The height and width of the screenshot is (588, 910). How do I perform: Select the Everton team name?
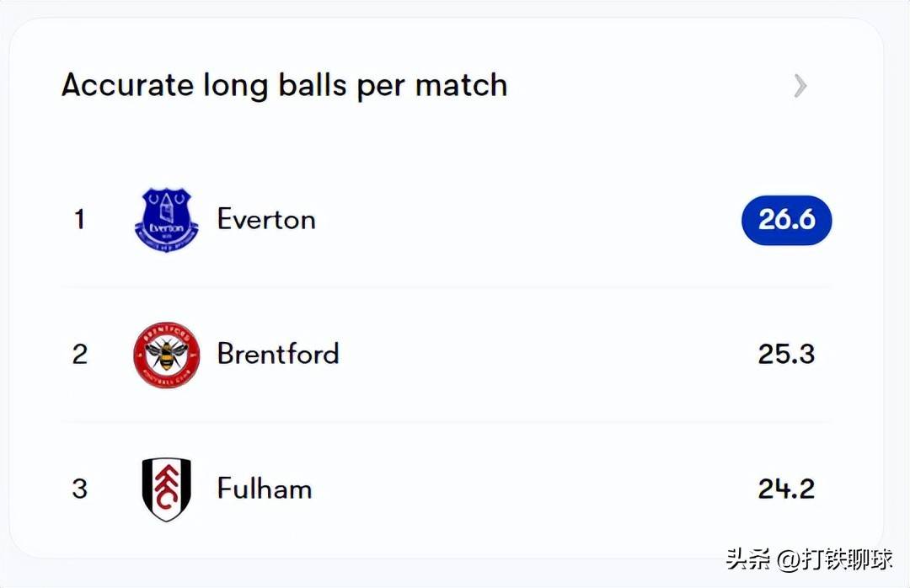pos(266,220)
